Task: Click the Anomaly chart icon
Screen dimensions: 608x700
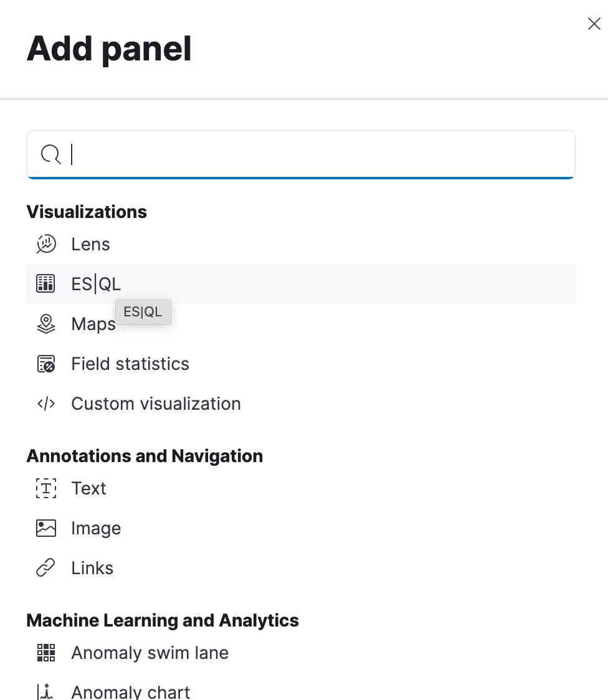Action: [46, 691]
